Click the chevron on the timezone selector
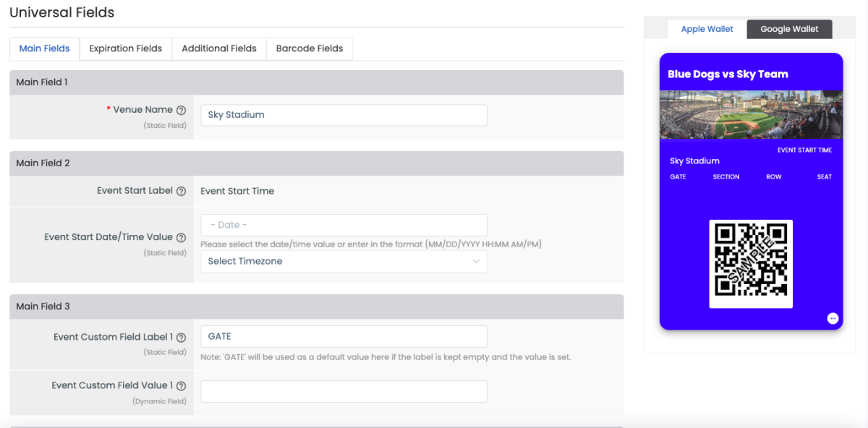This screenshot has height=428, width=868. pyautogui.click(x=477, y=261)
